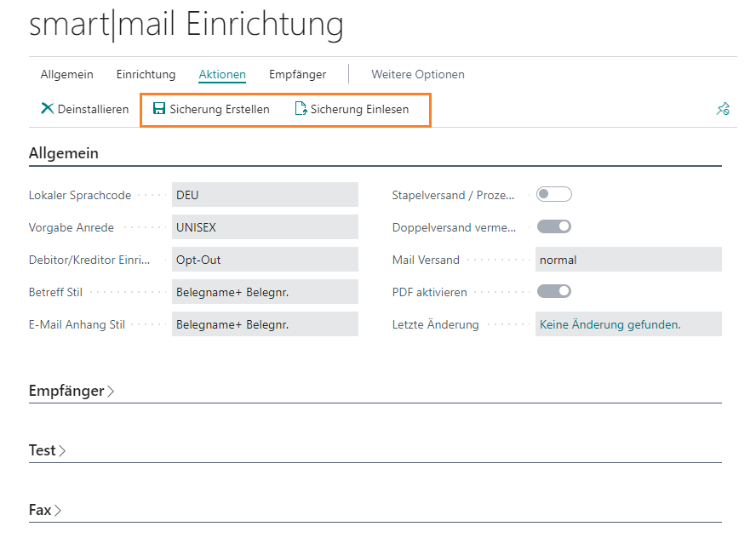756x555 pixels.
Task: Click the pin icon at toolbar right
Action: [x=723, y=109]
